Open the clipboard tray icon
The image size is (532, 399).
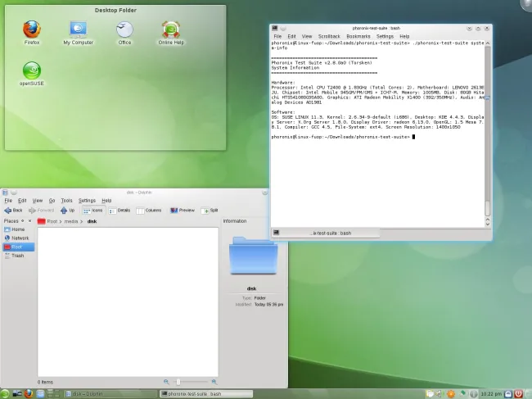coord(430,394)
